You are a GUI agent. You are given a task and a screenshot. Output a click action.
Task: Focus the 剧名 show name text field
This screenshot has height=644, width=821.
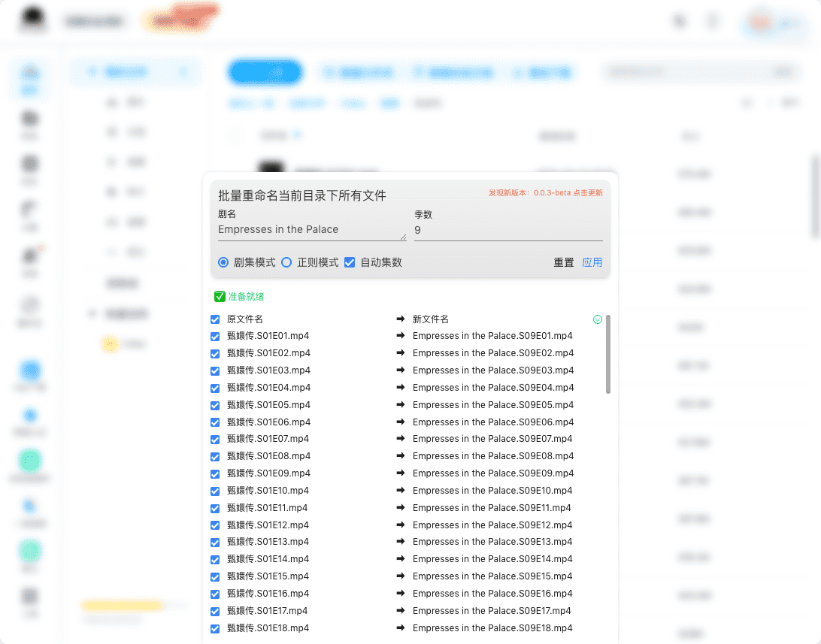point(312,230)
